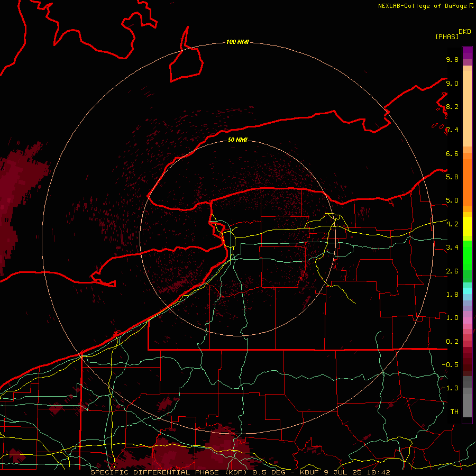Viewport: 476px width, 476px height.
Task: Click the 100 NMI range ring label
Action: [237, 42]
